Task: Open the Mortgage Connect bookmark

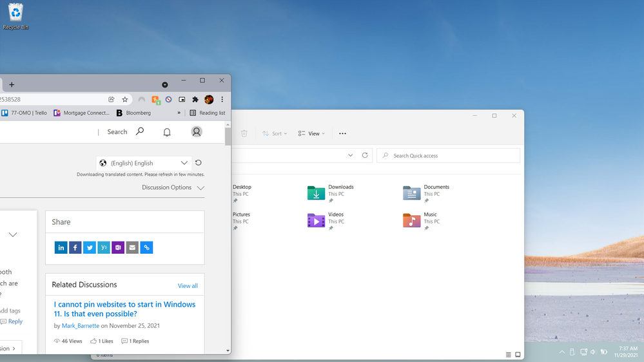Action: (82, 113)
